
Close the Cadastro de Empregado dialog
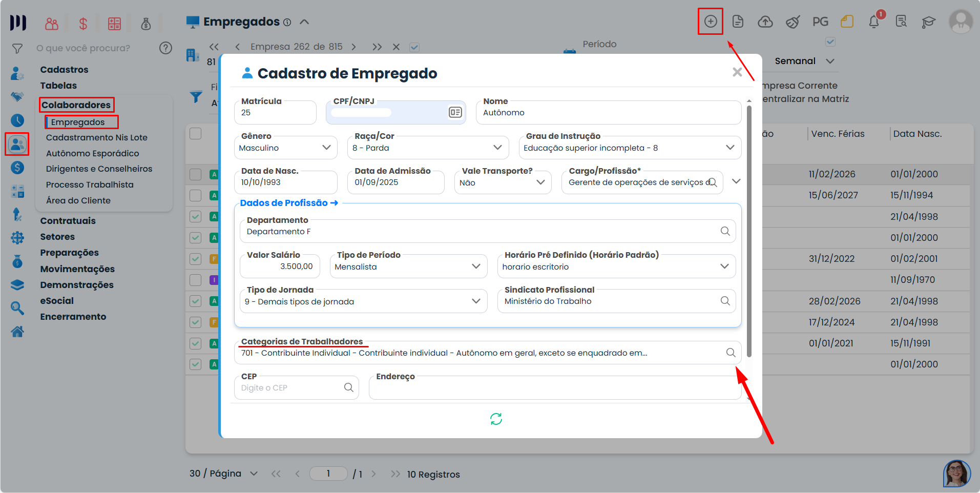(737, 72)
